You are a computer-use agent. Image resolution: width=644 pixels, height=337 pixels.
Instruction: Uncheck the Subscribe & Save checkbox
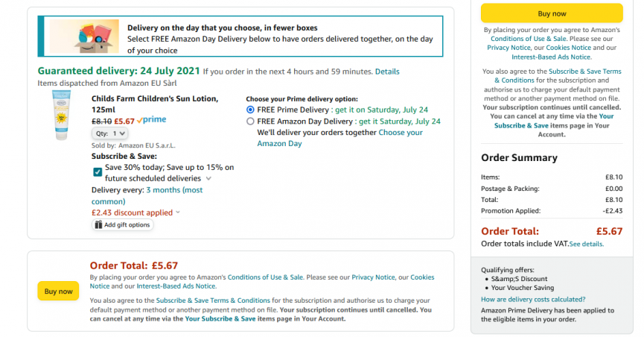pos(98,172)
